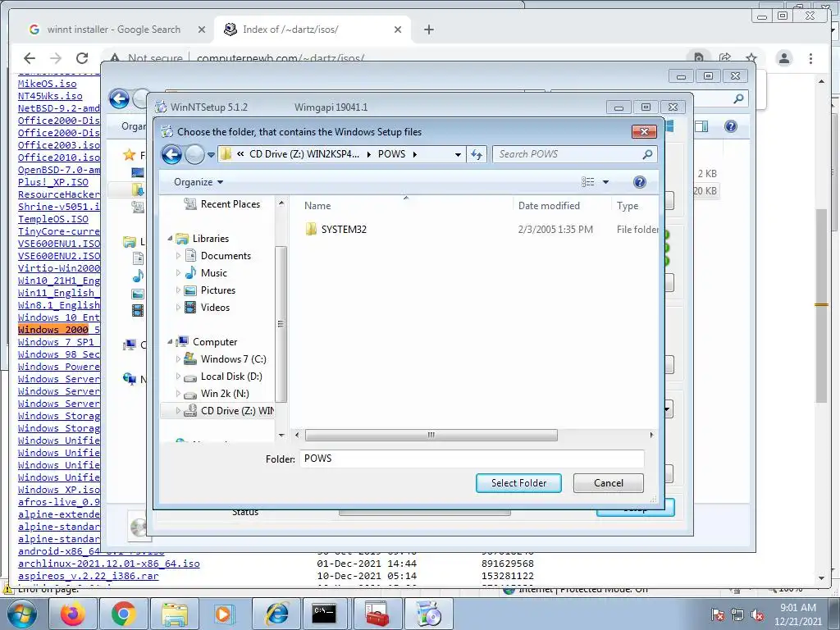Open the Command Prompt taskbar icon
The image size is (840, 630).
325,614
